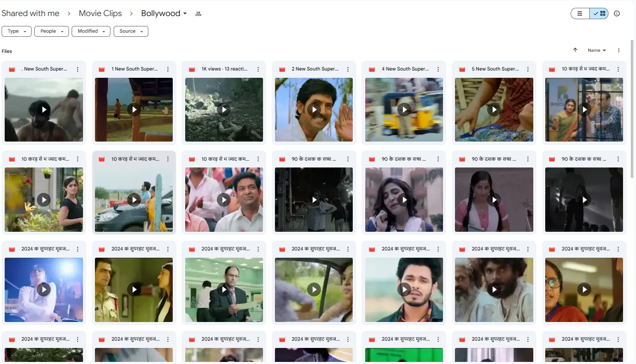Open the Modified filter dropdown
Screen dimensions: 636x364
(x=91, y=32)
